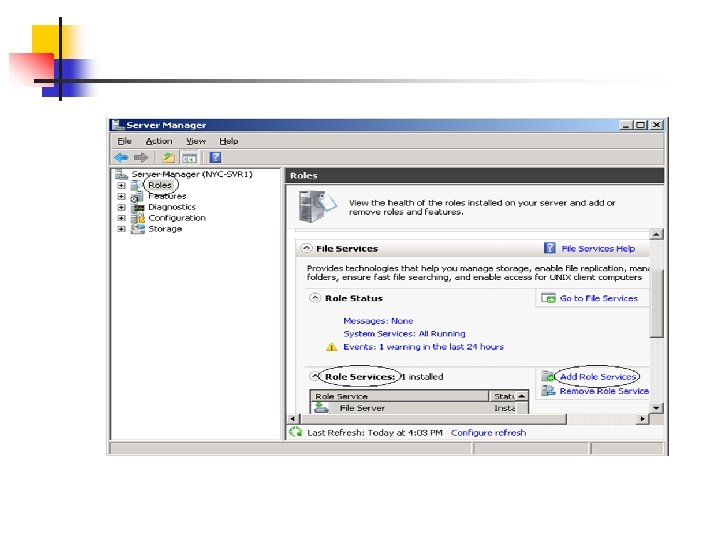The width and height of the screenshot is (720, 540).
Task: Open the blue Help question-mark toolbar icon
Action: tap(215, 158)
